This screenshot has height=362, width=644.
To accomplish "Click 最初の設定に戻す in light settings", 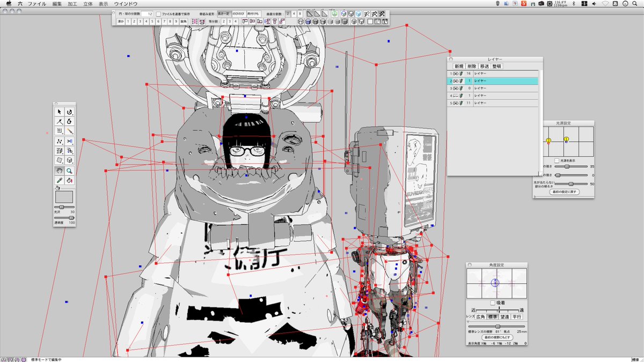I will [x=565, y=191].
